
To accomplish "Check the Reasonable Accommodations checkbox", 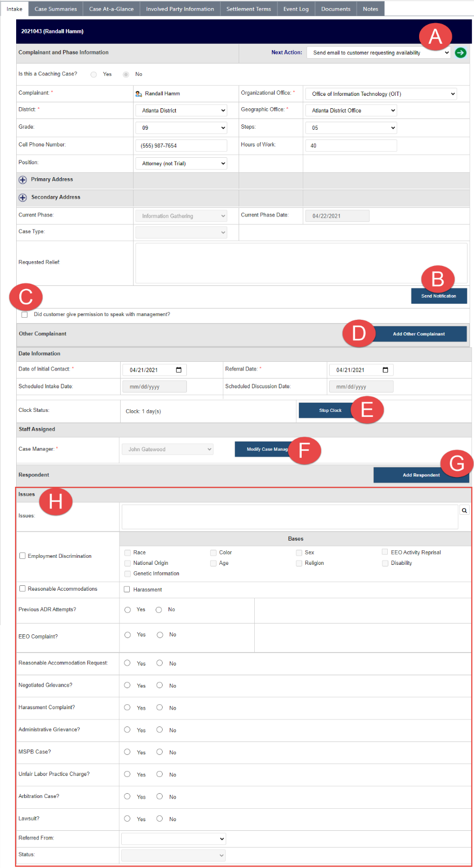I will point(23,589).
